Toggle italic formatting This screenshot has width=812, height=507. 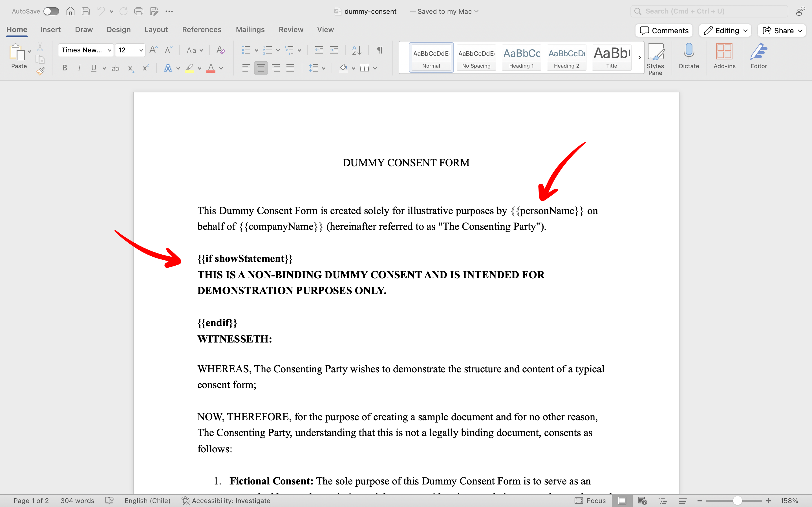(x=79, y=68)
